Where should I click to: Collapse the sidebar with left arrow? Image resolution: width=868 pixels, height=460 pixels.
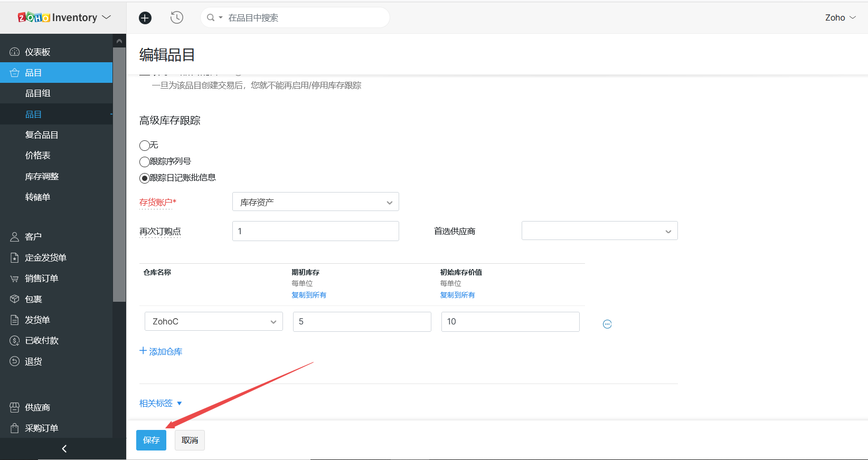(x=64, y=448)
